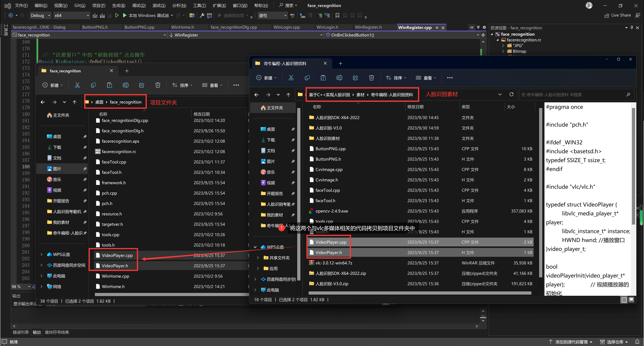Viewport: 644px width, 346px height.
Task: Click the Refresh icon next to address bar
Action: 511,94
